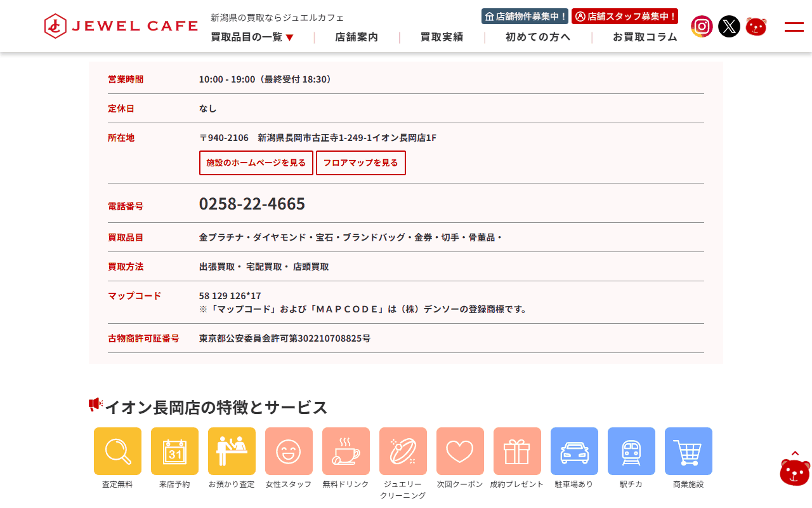
Task: Expand the 買取品目の一覧 dropdown menu
Action: pyautogui.click(x=252, y=37)
